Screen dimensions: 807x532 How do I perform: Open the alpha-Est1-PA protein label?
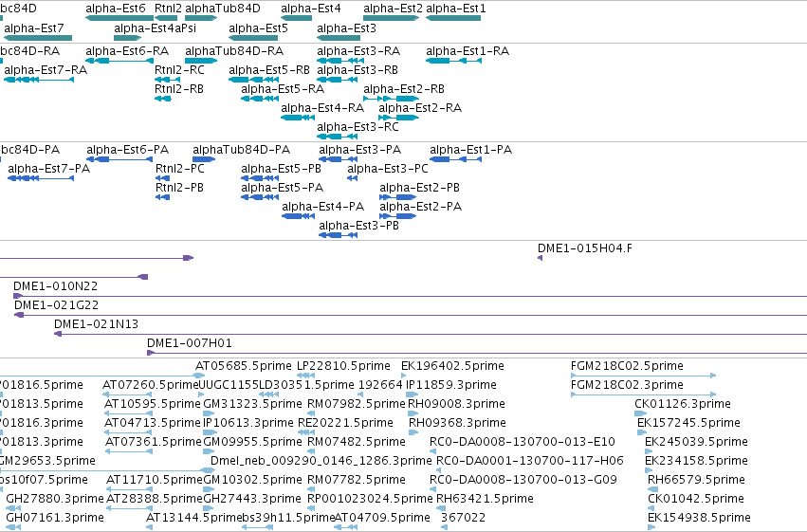tap(471, 150)
